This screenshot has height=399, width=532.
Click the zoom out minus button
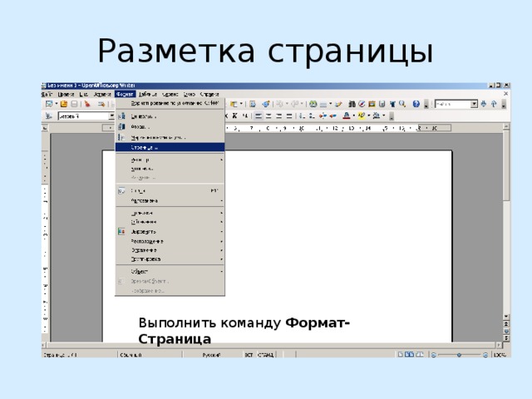433,355
